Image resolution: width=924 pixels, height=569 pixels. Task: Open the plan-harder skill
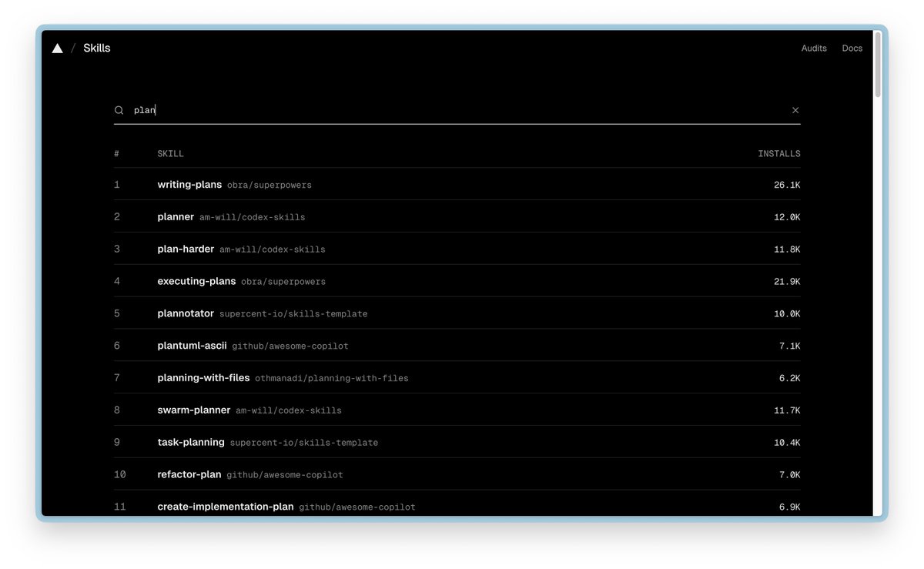[186, 249]
